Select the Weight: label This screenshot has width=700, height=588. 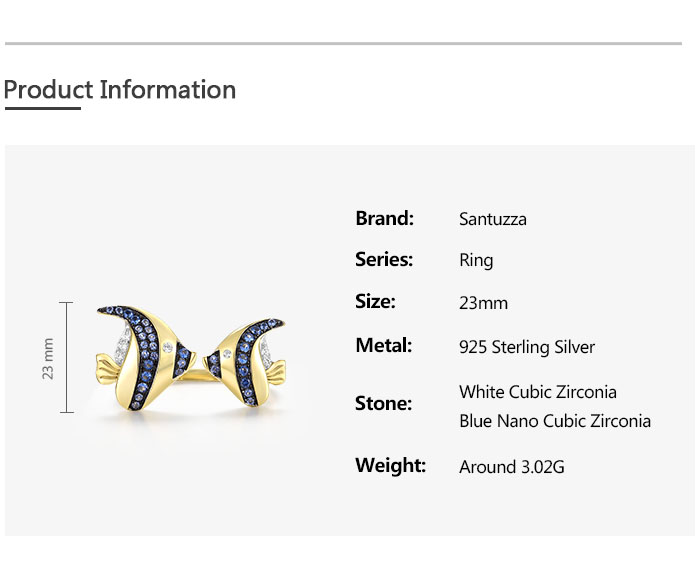click(x=390, y=466)
